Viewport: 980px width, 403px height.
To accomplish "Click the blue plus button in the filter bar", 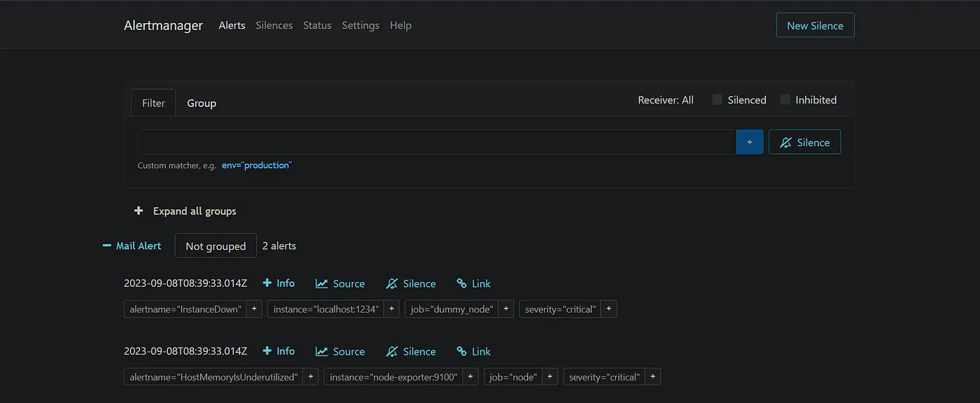I will coord(750,142).
